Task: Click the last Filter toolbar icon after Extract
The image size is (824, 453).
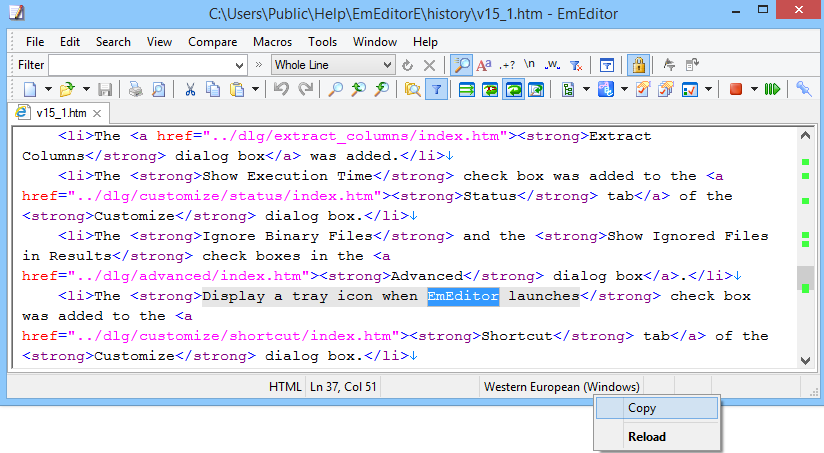Action: 692,65
